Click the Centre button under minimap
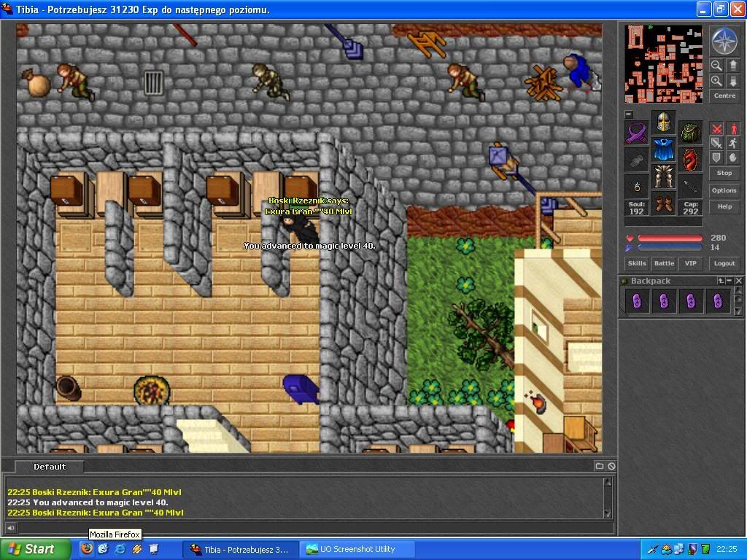This screenshot has width=747, height=560. point(724,96)
